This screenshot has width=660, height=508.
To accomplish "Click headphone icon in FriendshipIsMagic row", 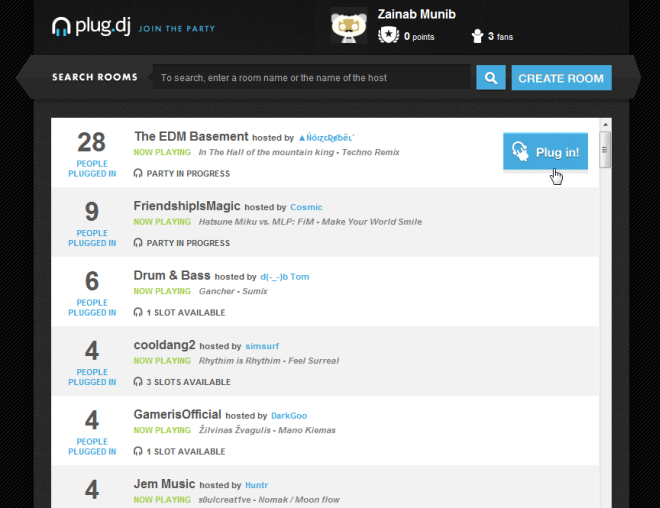I will pyautogui.click(x=138, y=242).
